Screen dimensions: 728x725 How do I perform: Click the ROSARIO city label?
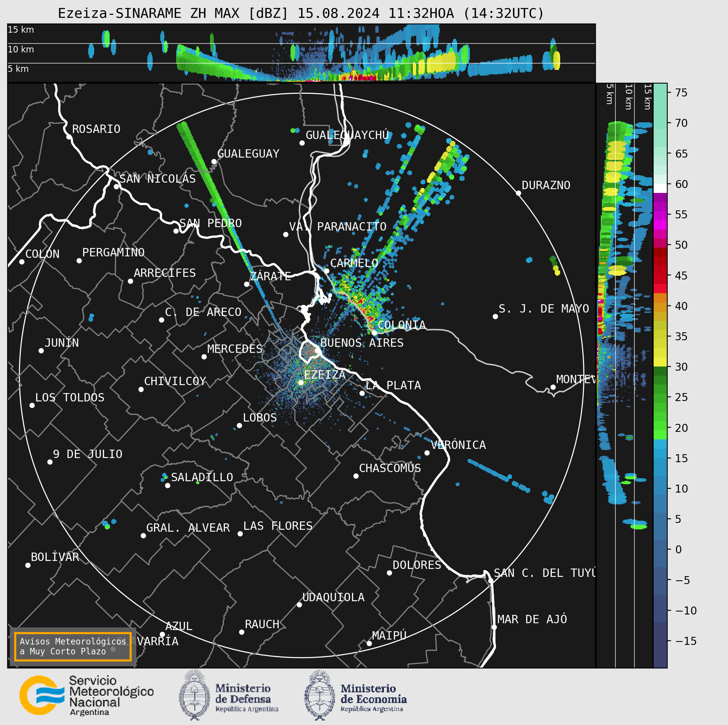(96, 129)
